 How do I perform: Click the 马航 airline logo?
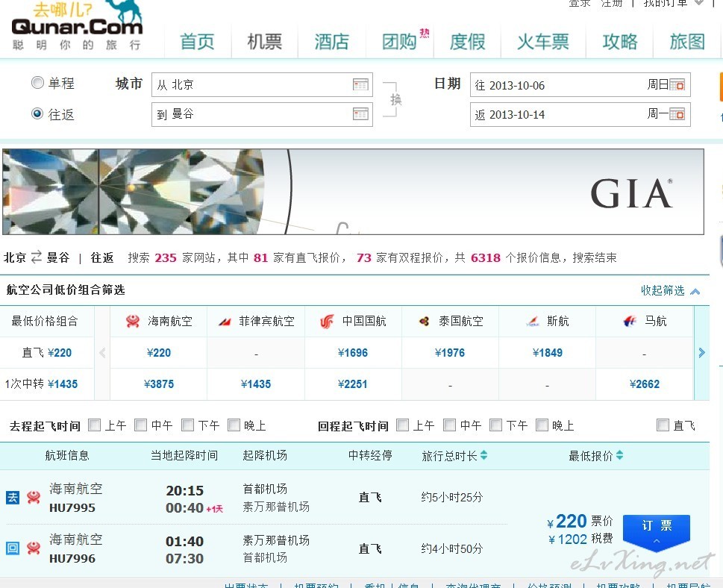coord(629,321)
